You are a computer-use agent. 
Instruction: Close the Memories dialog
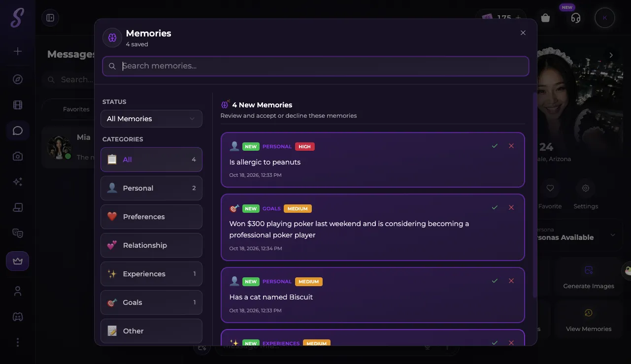[x=523, y=33]
